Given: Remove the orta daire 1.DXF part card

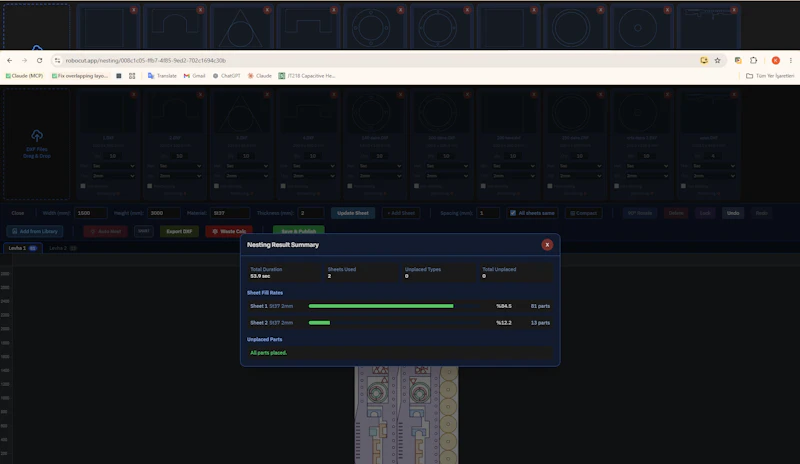Looking at the screenshot, I should (x=667, y=94).
